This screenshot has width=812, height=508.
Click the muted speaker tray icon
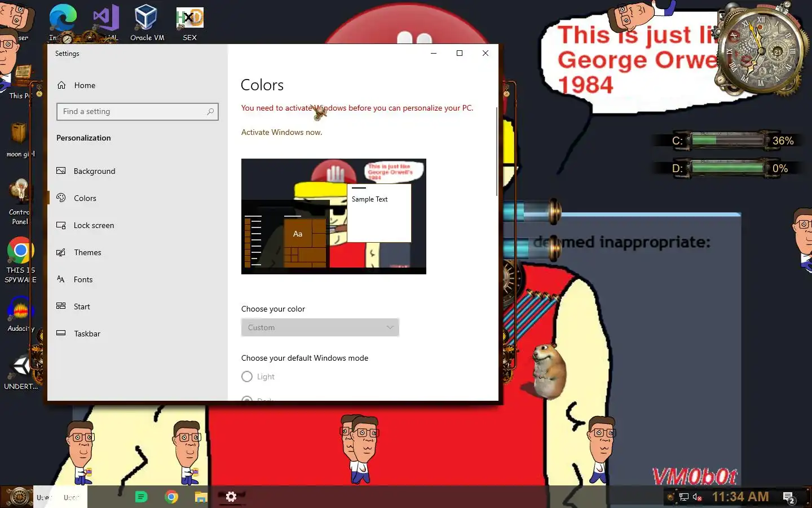(697, 497)
